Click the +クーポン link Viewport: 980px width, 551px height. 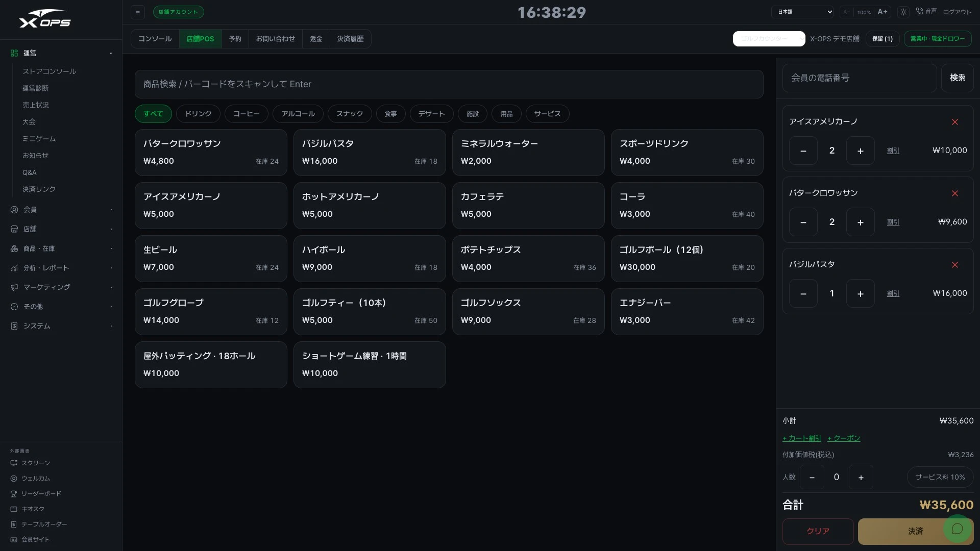coord(844,438)
